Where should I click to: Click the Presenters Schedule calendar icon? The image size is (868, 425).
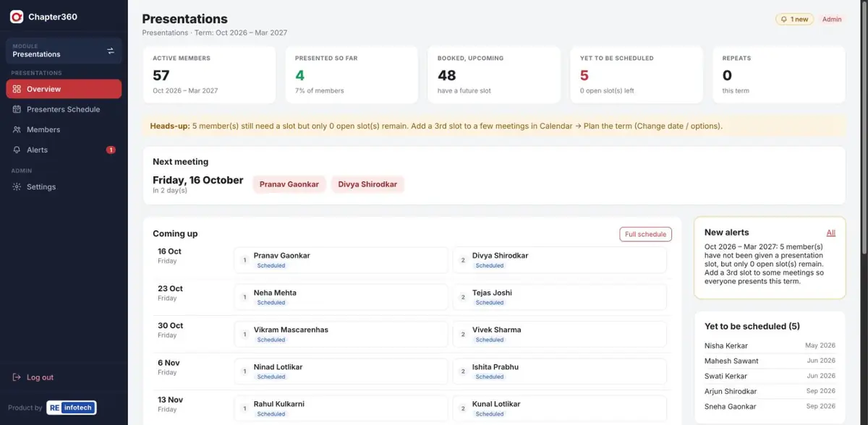point(17,109)
